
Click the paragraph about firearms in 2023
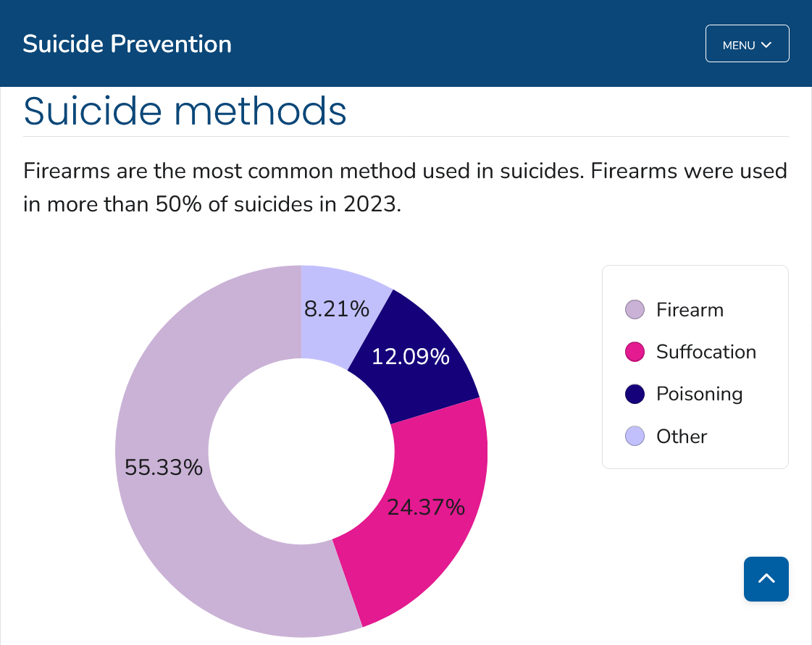[404, 187]
